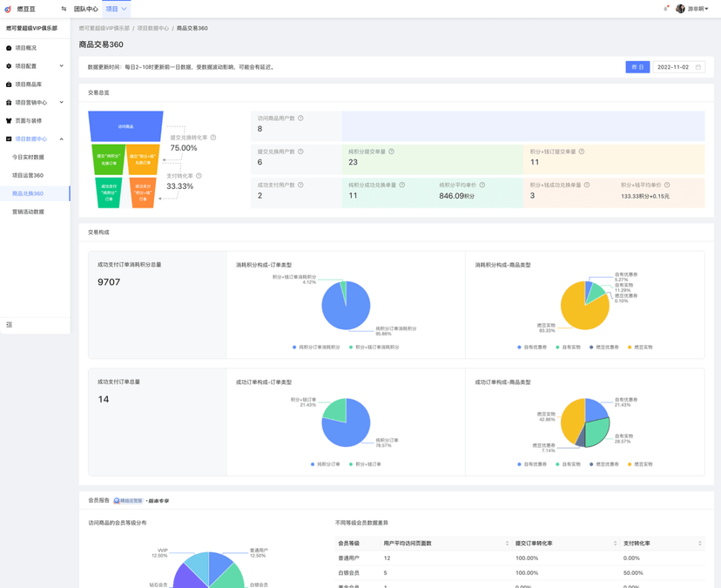Toggle 自有优惠券 legend in 消耗积分构成-商品类型
The width and height of the screenshot is (721, 588).
click(532, 348)
